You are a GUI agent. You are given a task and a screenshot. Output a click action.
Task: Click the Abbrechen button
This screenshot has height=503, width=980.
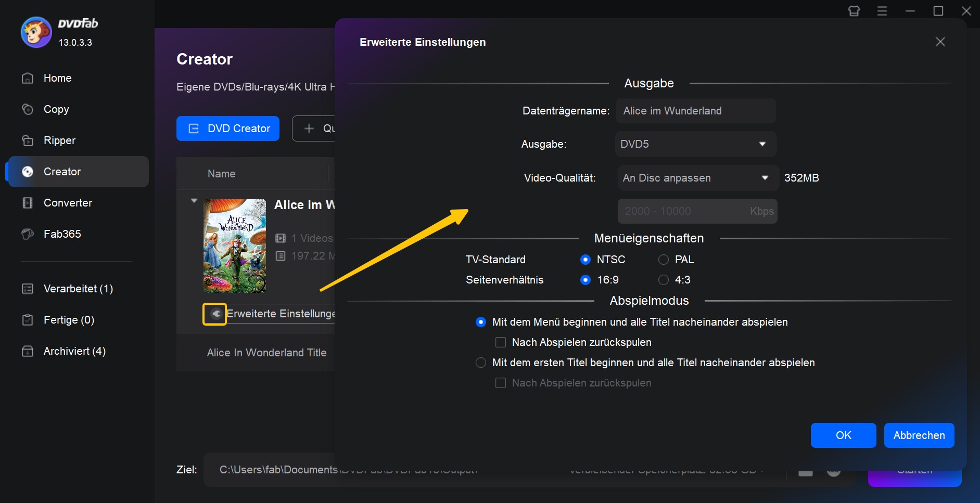click(x=919, y=435)
